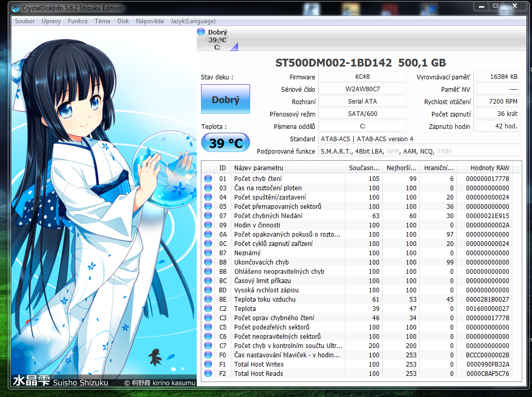Click status orb for Počet cyklů zapnutí zařízení
The image size is (532, 397).
pos(208,243)
